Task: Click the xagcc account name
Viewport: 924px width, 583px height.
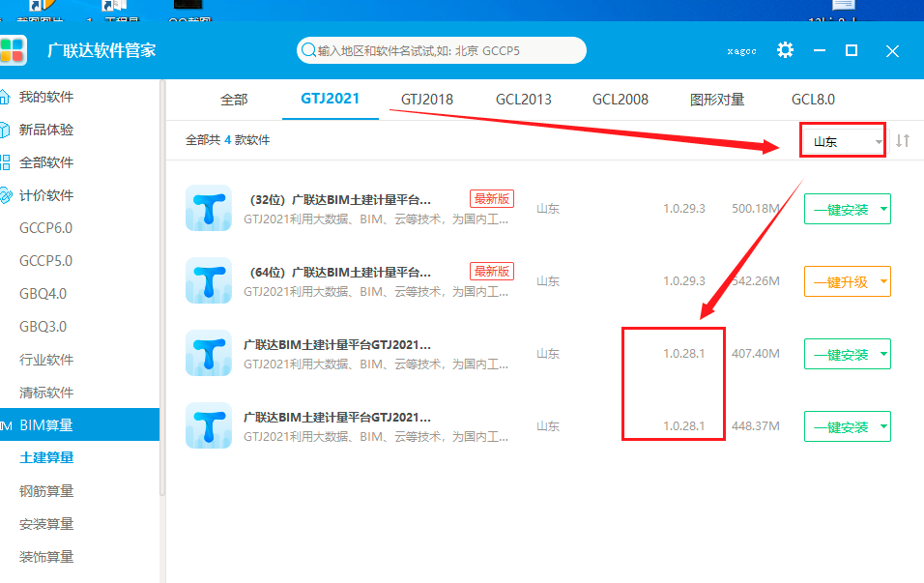Action: (x=741, y=51)
